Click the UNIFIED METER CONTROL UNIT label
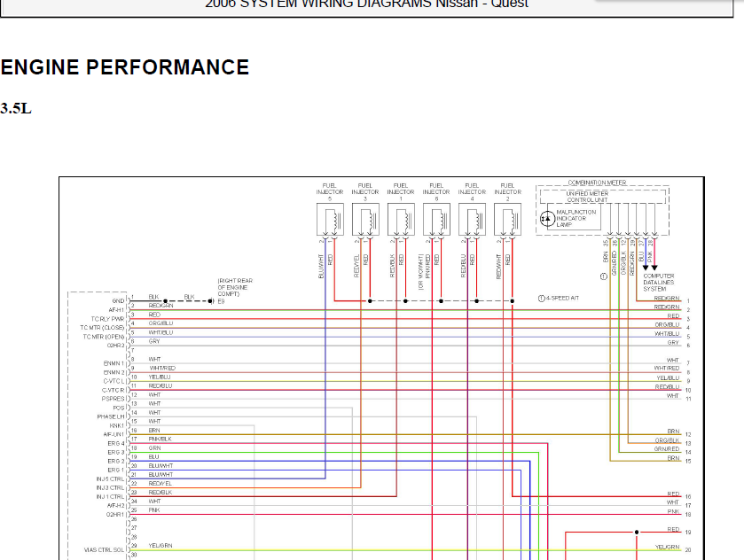The height and width of the screenshot is (560, 744). [587, 197]
